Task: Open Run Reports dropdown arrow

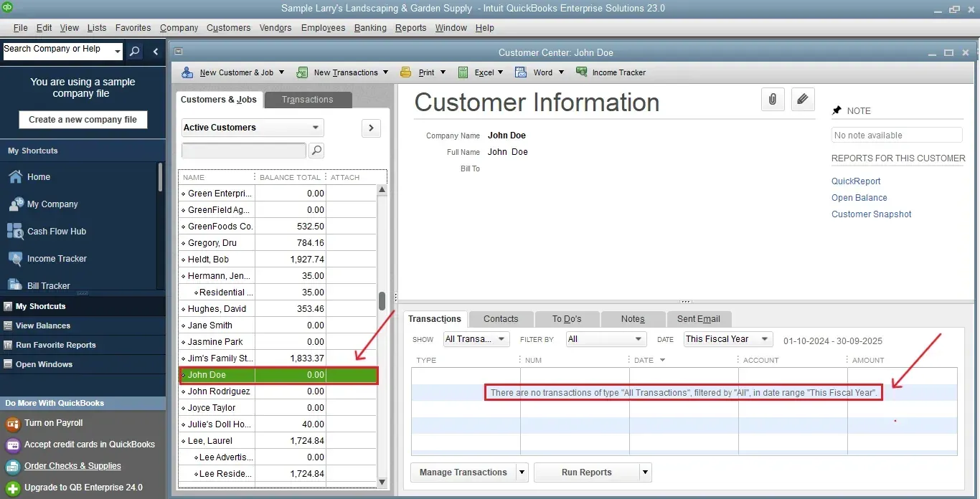Action: click(x=646, y=472)
